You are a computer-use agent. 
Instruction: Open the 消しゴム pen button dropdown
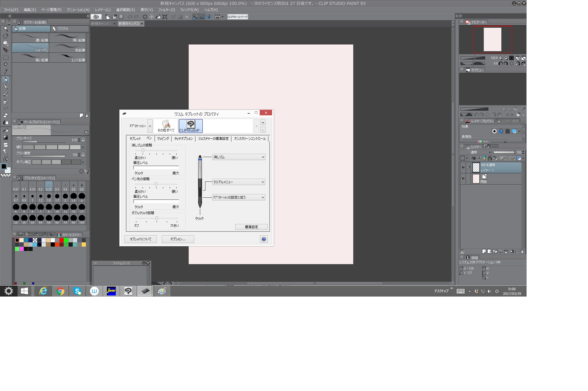[239, 157]
